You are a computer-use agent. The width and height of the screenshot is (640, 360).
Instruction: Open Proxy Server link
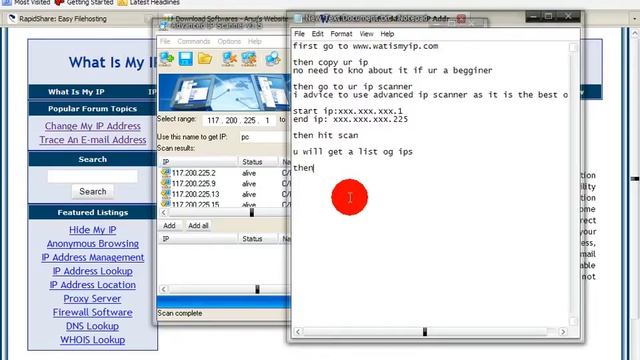tap(92, 299)
